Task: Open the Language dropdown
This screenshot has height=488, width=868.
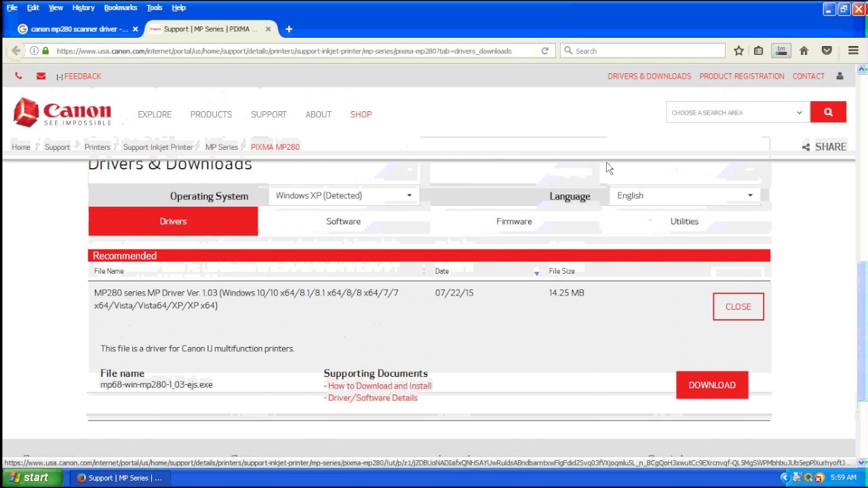Action: [685, 195]
